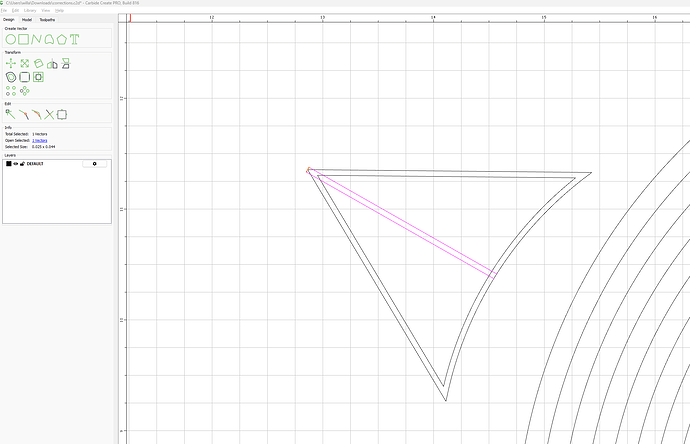Choose the Polyline drawing tool
Image resolution: width=690 pixels, height=444 pixels.
pyautogui.click(x=37, y=39)
